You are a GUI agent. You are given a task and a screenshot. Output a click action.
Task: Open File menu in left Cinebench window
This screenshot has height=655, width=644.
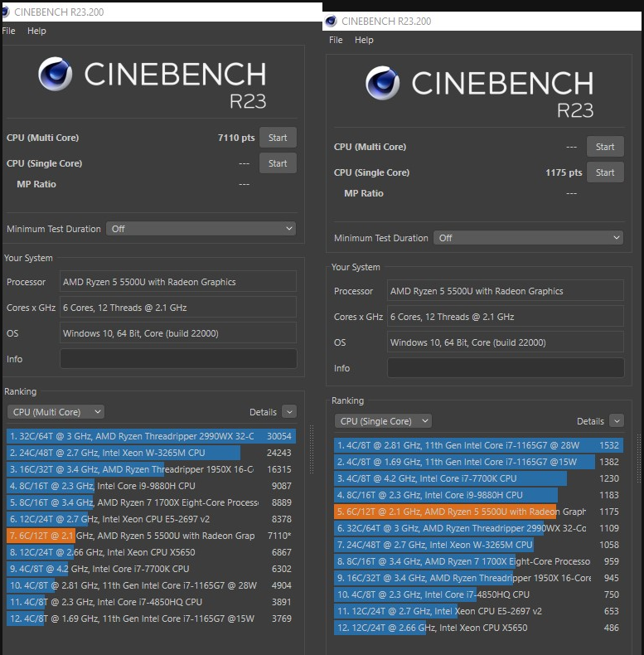coord(8,31)
